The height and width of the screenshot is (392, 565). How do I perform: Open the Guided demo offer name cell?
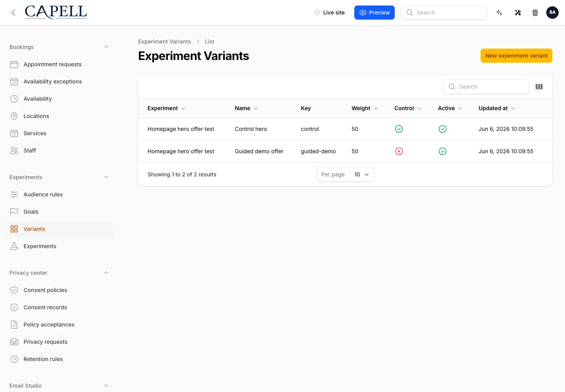click(259, 151)
